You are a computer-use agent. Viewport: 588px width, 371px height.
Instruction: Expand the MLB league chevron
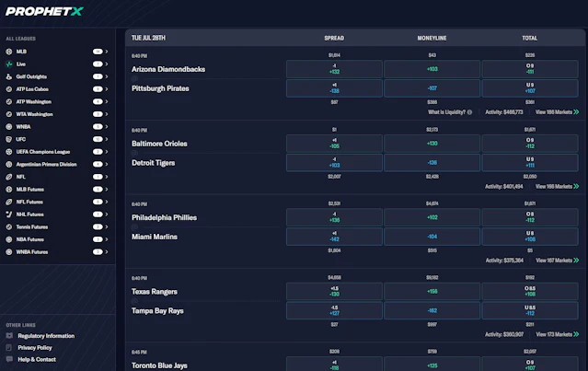107,52
